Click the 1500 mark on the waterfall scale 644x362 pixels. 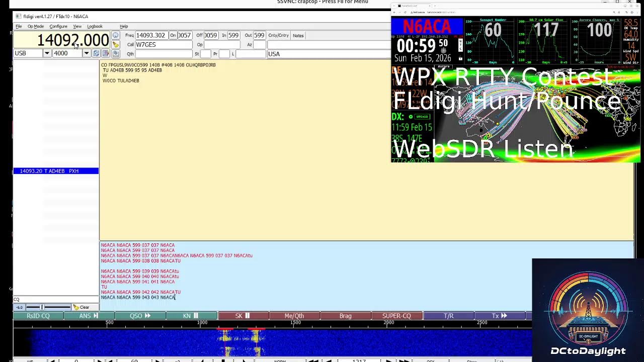[x=295, y=322]
